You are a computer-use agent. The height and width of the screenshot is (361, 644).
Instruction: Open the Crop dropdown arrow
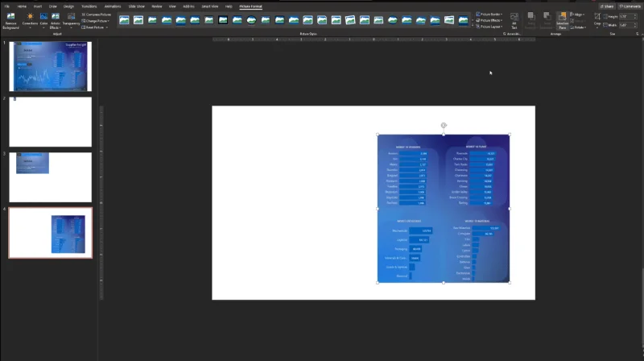pos(597,27)
